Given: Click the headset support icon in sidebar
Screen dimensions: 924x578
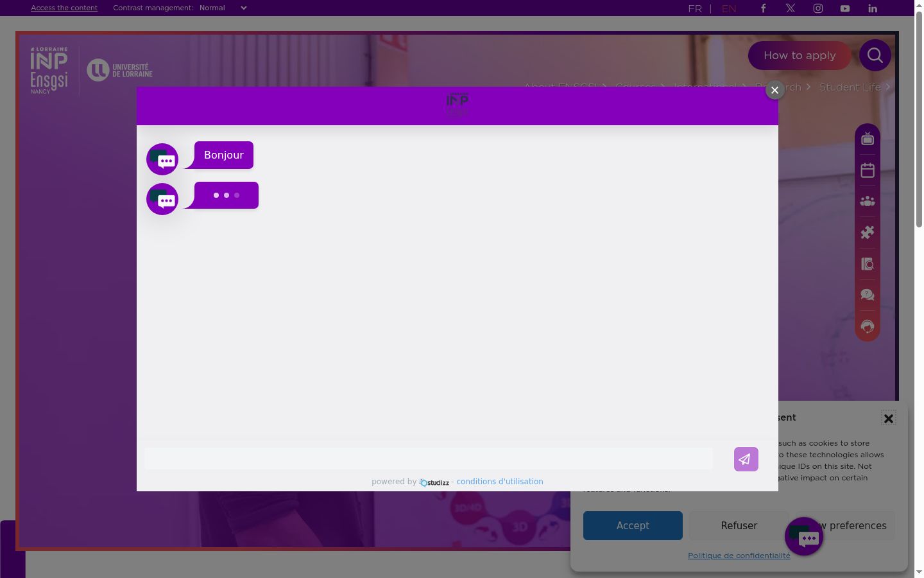Looking at the screenshot, I should 868,326.
